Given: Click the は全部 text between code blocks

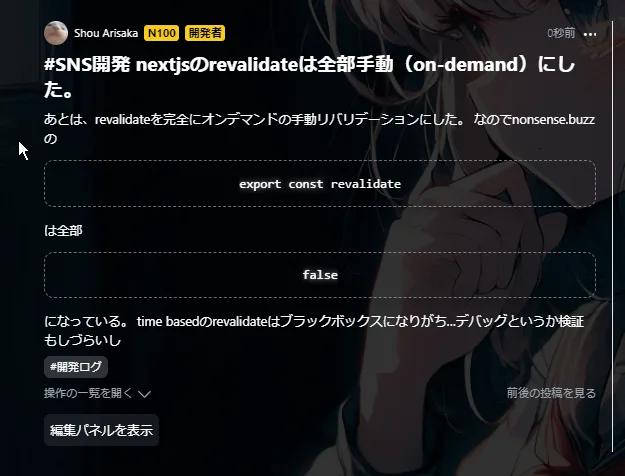Looking at the screenshot, I should pyautogui.click(x=63, y=230).
